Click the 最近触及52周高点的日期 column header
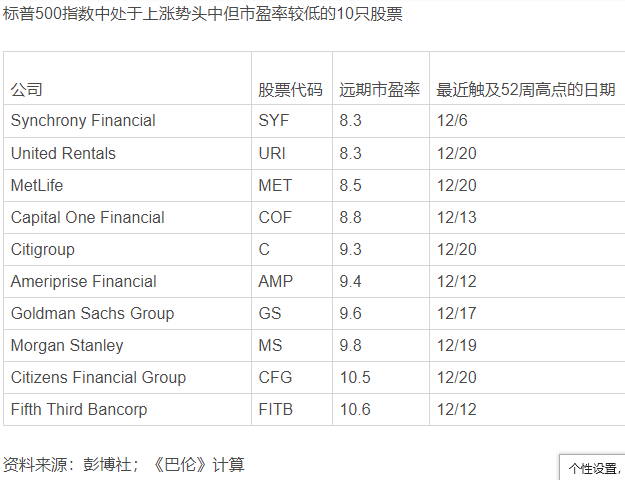 [x=525, y=90]
